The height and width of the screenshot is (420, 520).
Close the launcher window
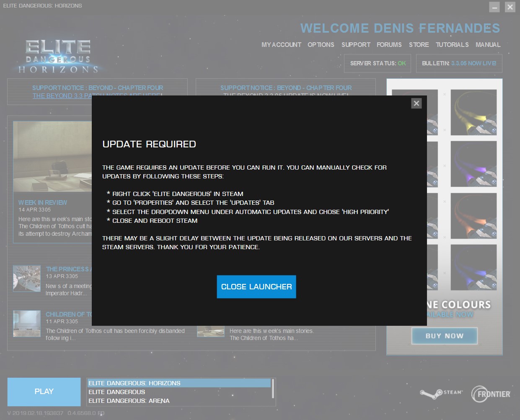tap(510, 7)
